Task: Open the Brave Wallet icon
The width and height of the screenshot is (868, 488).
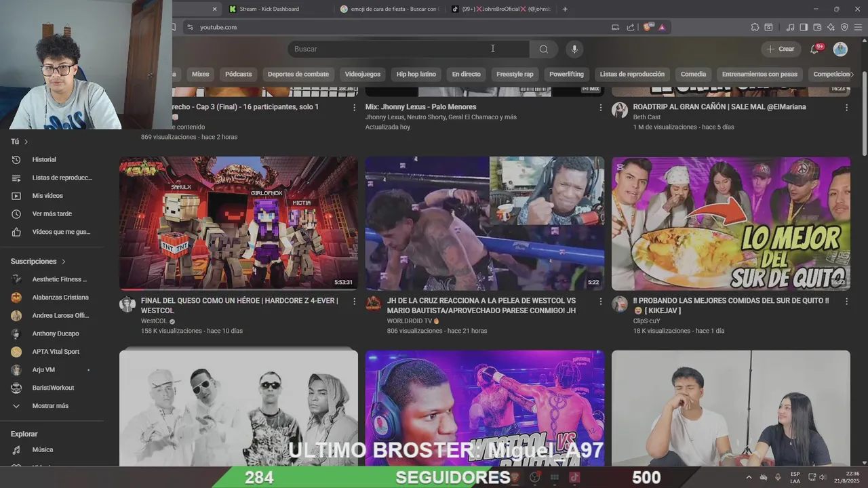Action: 817,27
